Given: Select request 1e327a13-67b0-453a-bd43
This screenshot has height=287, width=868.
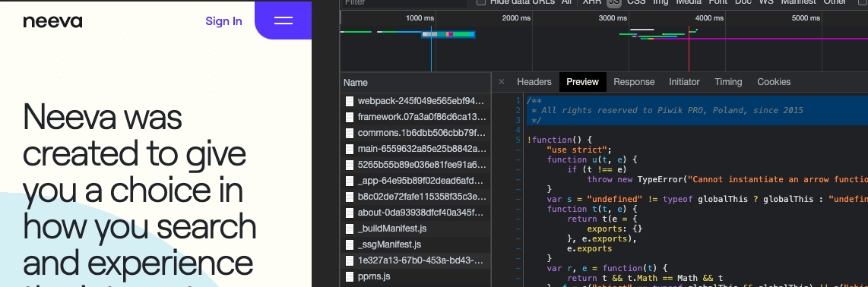Looking at the screenshot, I should [x=415, y=260].
